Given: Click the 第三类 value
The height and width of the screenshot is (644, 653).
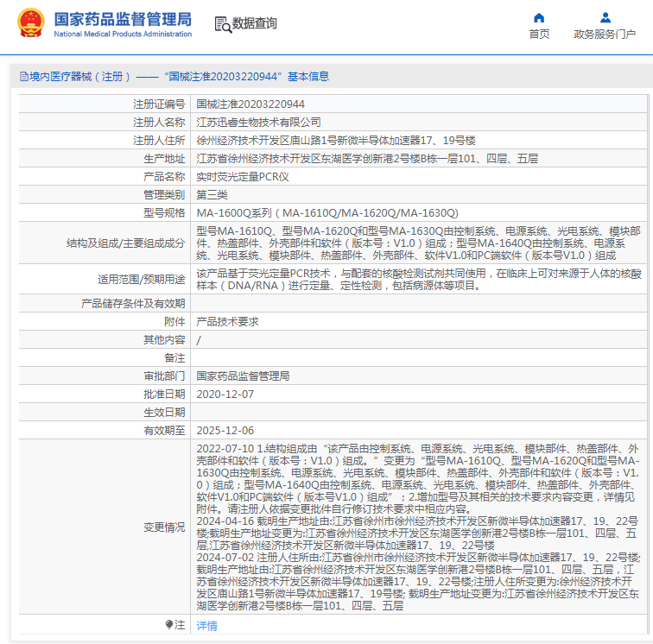Looking at the screenshot, I should tap(212, 195).
